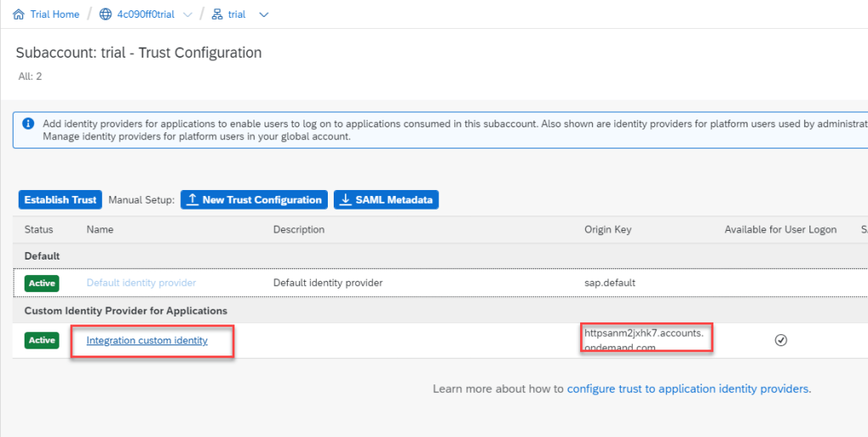Click the Origin Key column header
868x437 pixels.
[x=607, y=230]
